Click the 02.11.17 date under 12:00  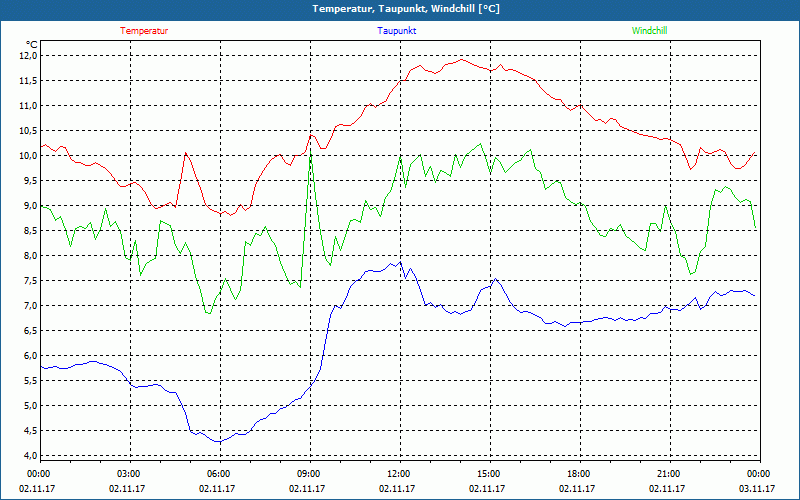pos(397,488)
